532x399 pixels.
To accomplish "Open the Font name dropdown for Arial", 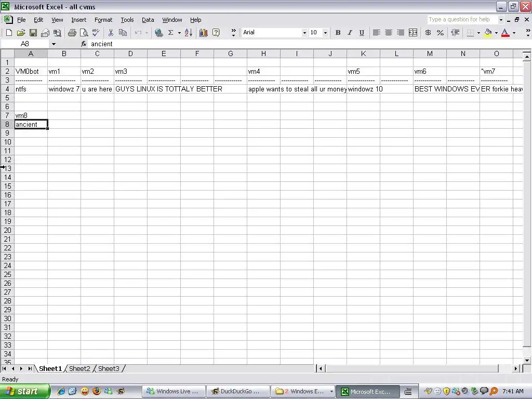I will click(304, 33).
